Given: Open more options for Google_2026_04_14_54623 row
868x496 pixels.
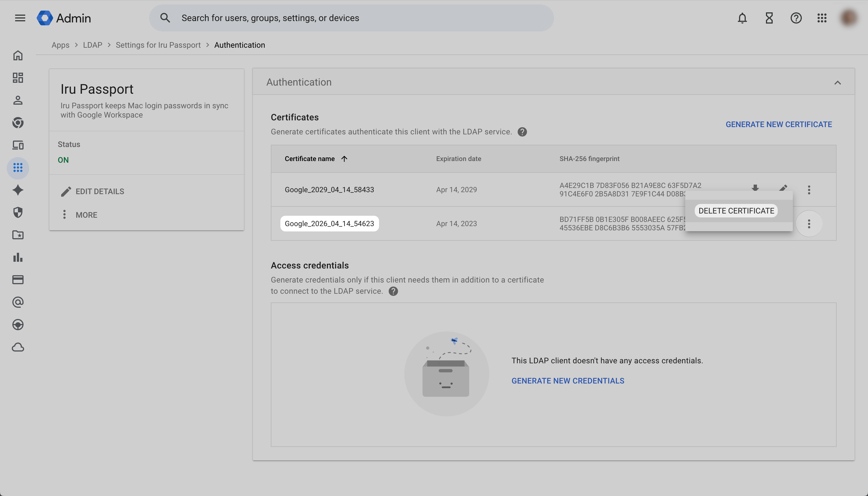Looking at the screenshot, I should click(809, 224).
